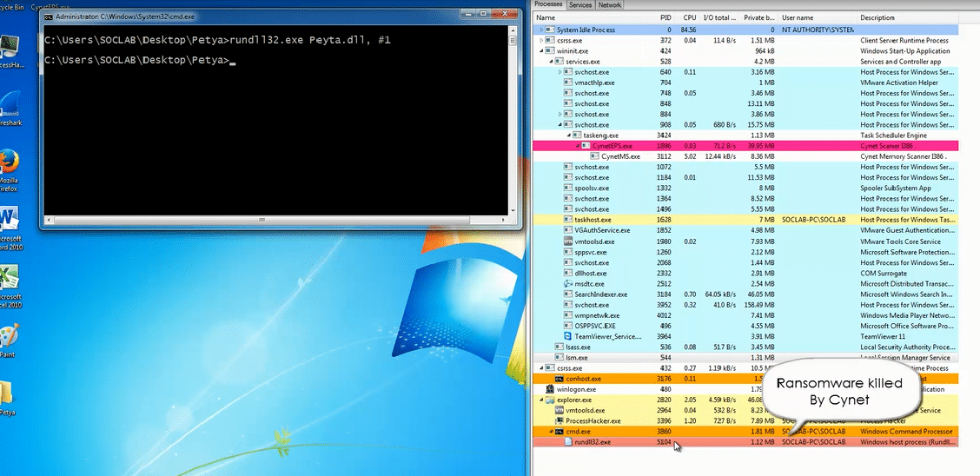Select the VGAuthService.exe row

pos(745,230)
